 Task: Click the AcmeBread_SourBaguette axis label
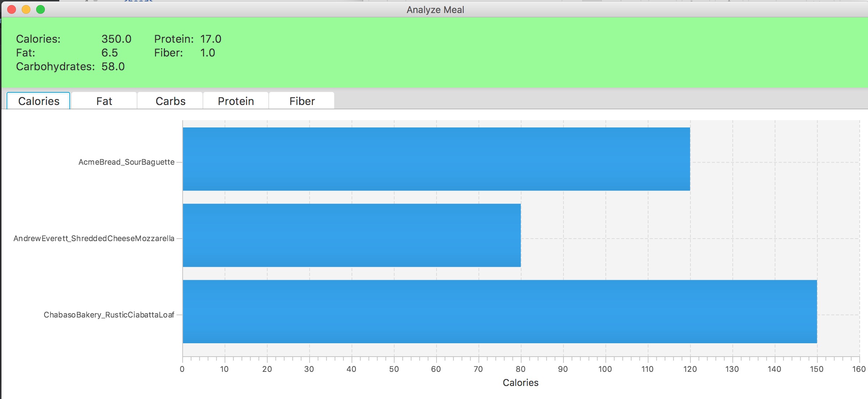coord(126,162)
